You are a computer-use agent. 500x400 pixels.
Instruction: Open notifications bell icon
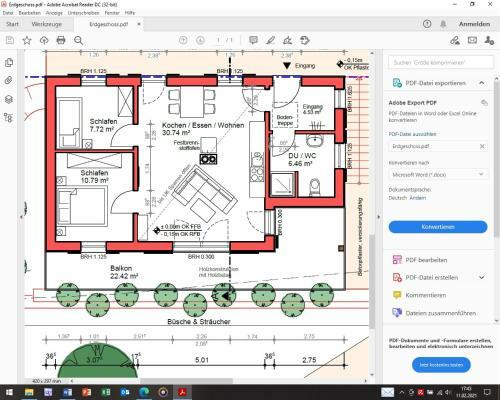(x=443, y=24)
